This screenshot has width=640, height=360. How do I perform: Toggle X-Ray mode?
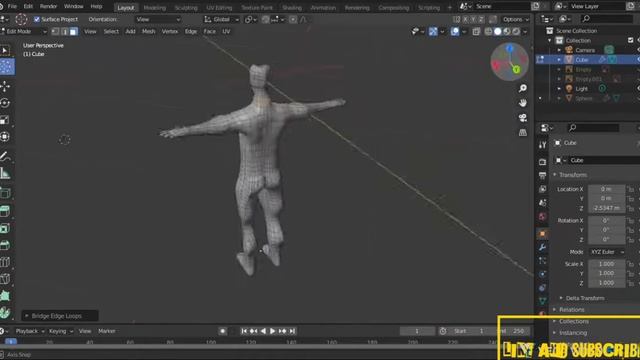point(476,31)
